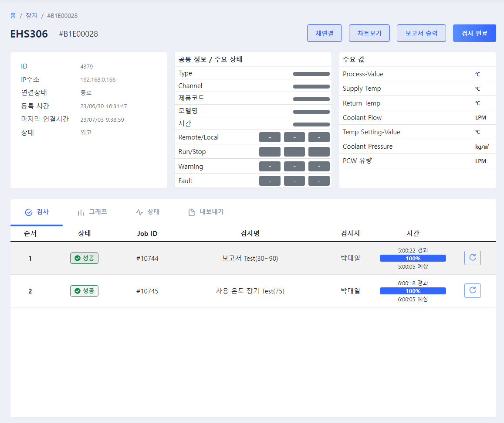Click the document icon on the 내보내기 tab
This screenshot has height=423, width=504.
pyautogui.click(x=192, y=212)
